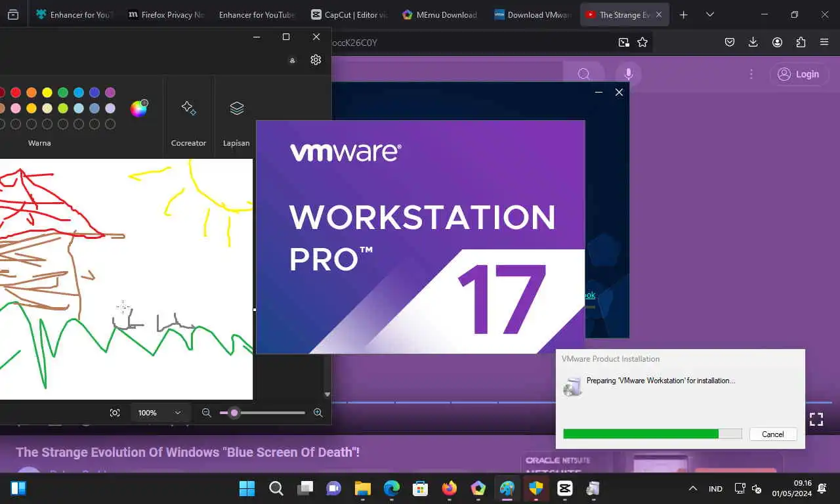This screenshot has height=504, width=840.
Task: Open the Windows Start menu
Action: coord(247,488)
